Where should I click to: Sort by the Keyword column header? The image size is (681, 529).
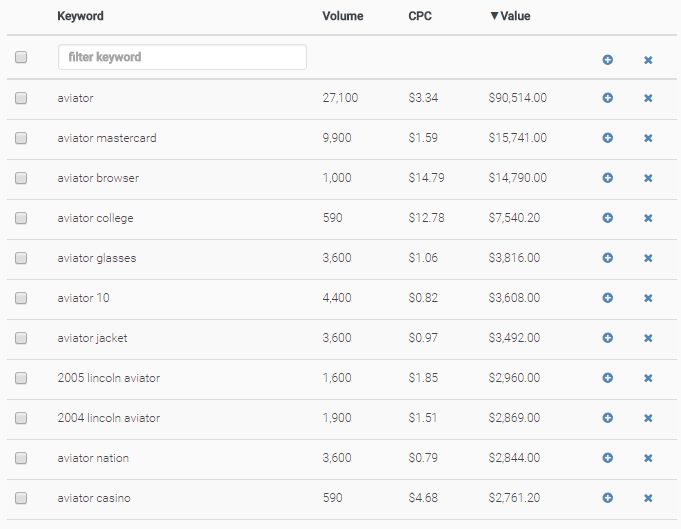[80, 16]
